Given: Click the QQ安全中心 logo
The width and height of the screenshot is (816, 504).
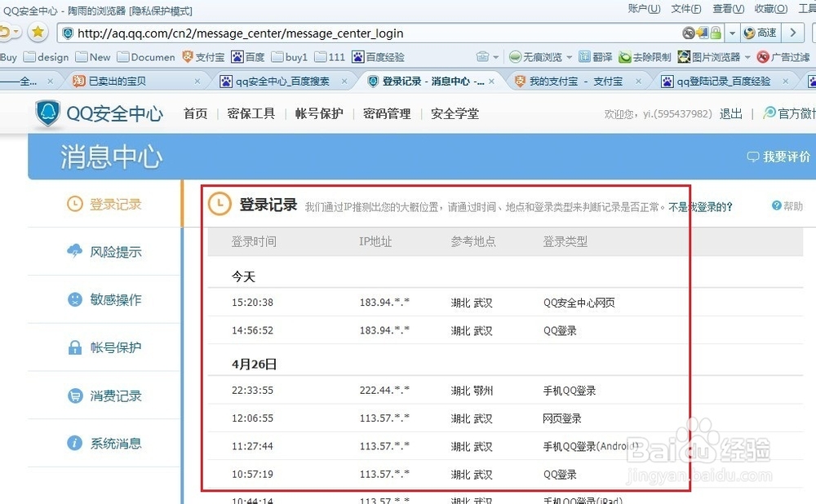Looking at the screenshot, I should click(x=99, y=113).
